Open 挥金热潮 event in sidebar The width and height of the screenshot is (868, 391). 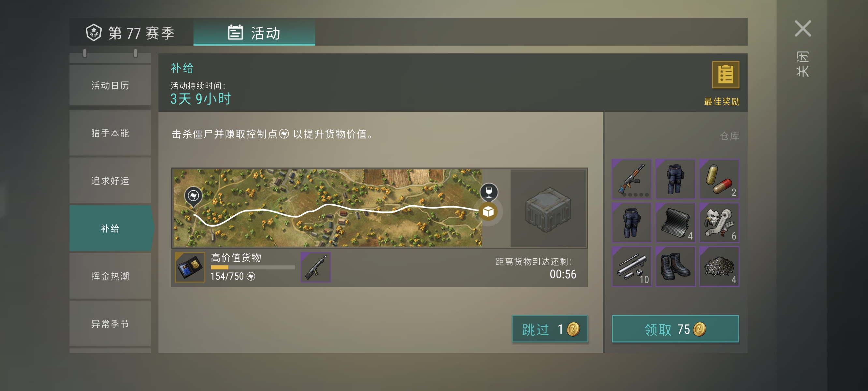(110, 276)
